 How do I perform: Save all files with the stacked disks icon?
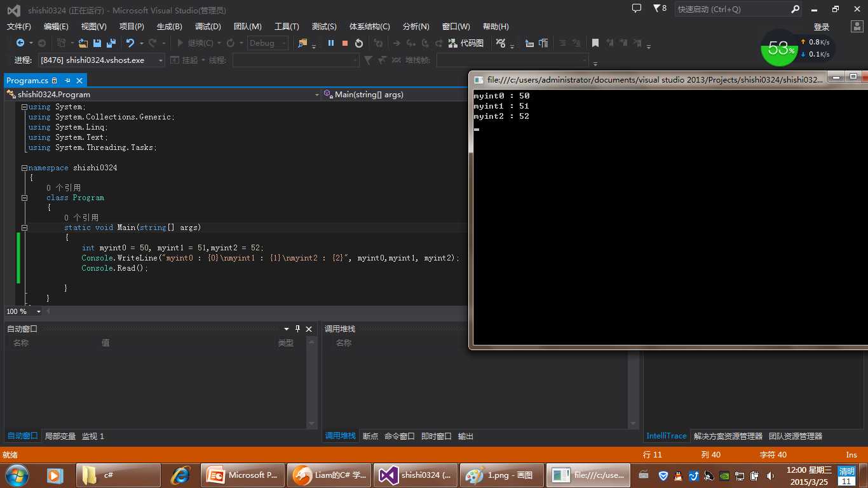coord(111,43)
